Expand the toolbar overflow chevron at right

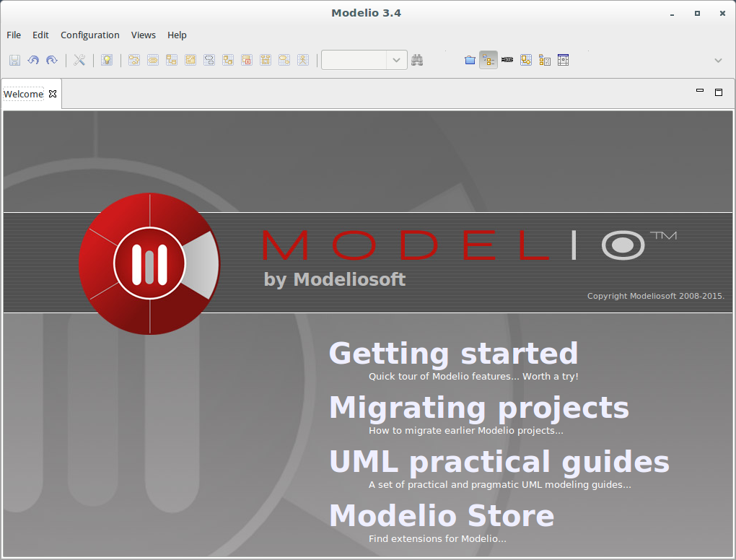click(718, 61)
